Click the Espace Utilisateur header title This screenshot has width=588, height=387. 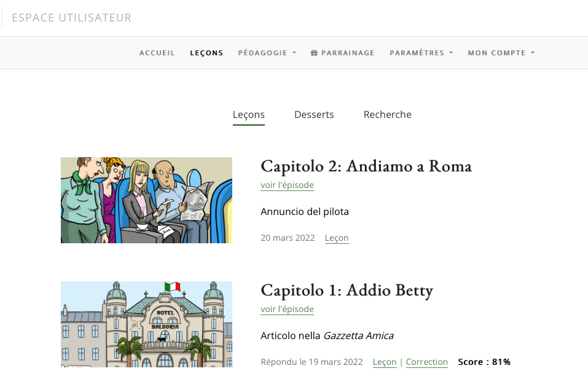coord(72,18)
